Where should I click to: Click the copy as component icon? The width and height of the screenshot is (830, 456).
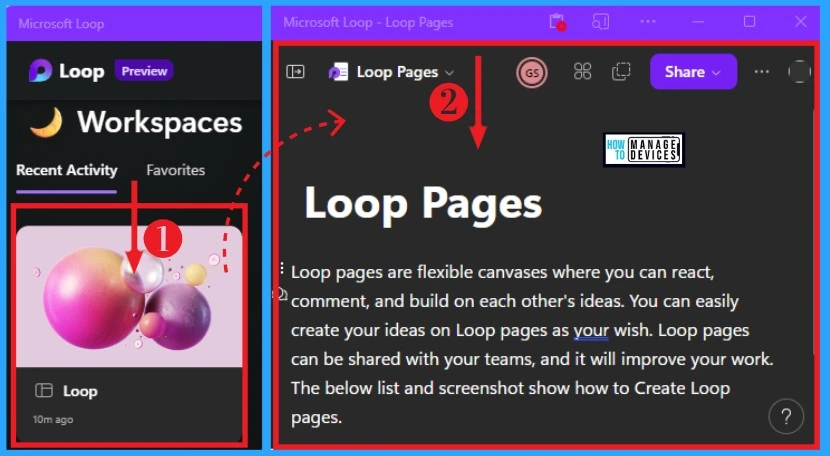click(x=621, y=71)
